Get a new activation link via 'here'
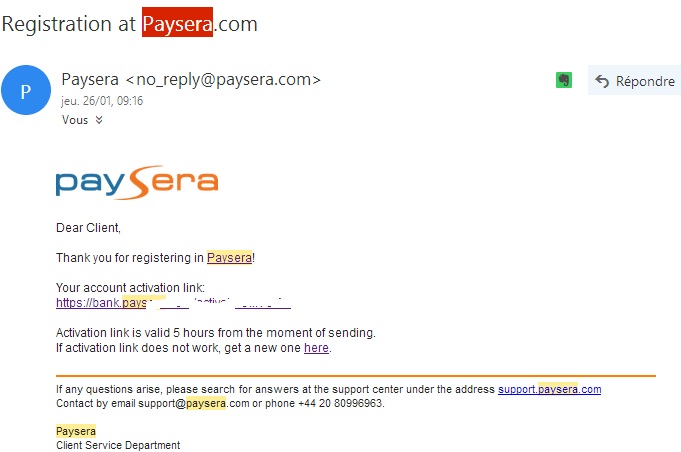The width and height of the screenshot is (681, 452). click(x=316, y=348)
